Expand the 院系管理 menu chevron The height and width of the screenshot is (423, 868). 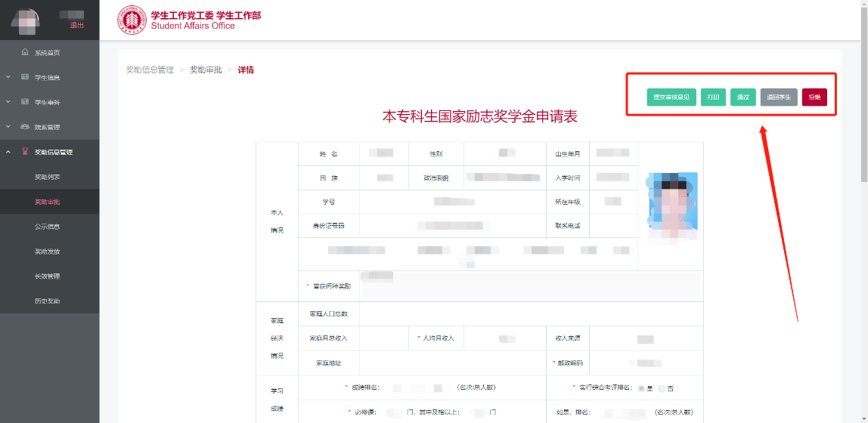tap(8, 127)
